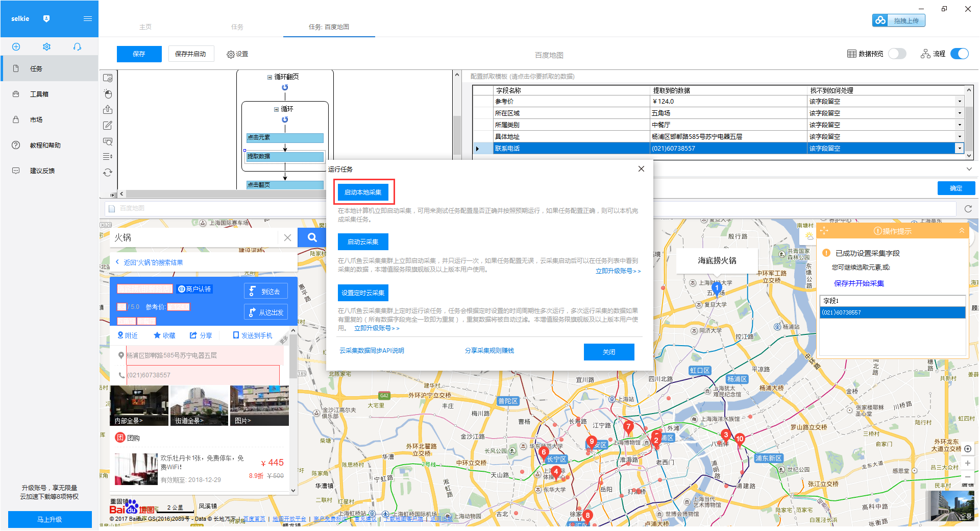The image size is (980, 531).
Task: Click the 拖拽上传 cloud upload button
Action: pyautogui.click(x=899, y=20)
